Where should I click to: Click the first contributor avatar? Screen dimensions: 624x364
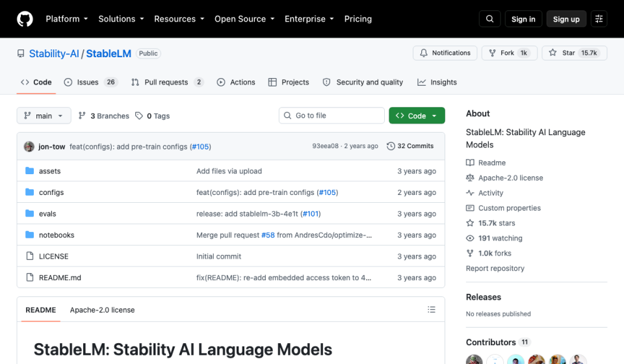pyautogui.click(x=474, y=359)
